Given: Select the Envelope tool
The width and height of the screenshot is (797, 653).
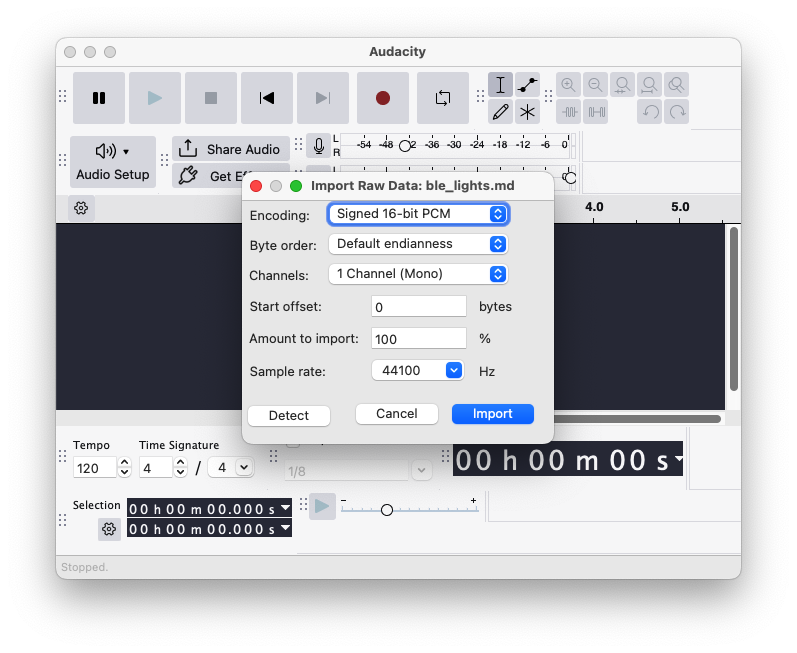Looking at the screenshot, I should [528, 85].
